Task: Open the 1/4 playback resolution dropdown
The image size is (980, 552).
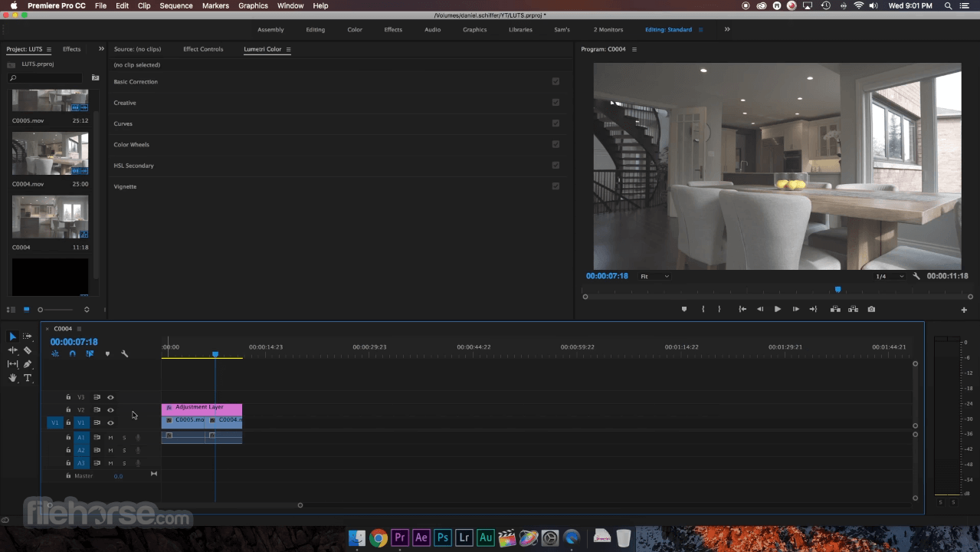Action: click(890, 276)
